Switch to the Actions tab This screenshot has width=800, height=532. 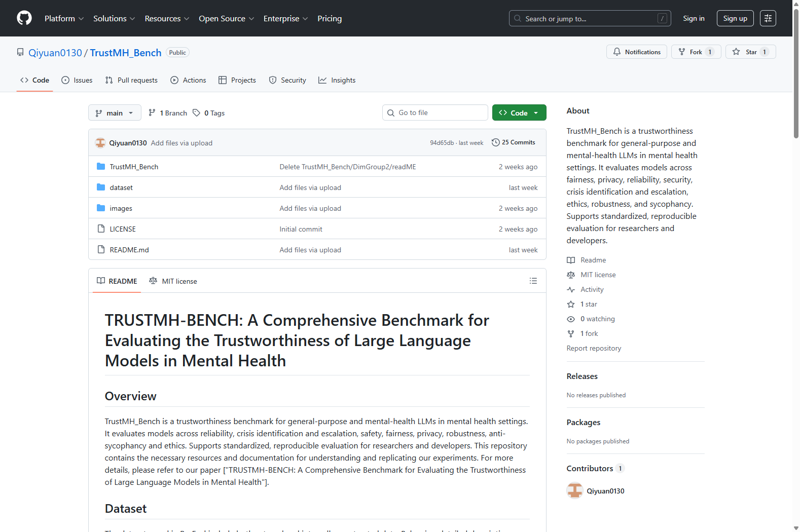tap(189, 80)
